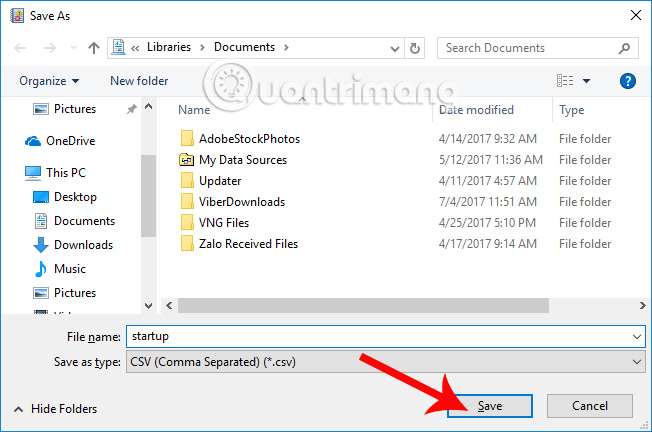Click the File name field containing startup

(386, 336)
